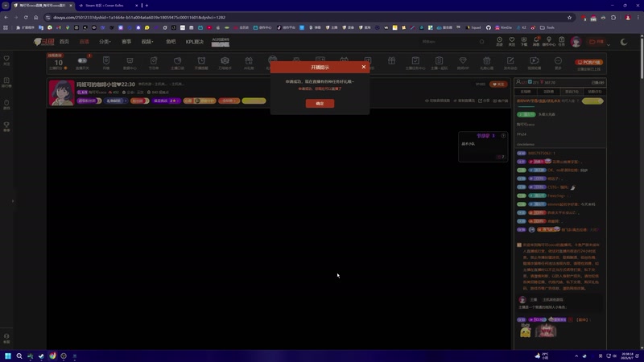Expand the chevron next to 开播 button

coord(609,44)
